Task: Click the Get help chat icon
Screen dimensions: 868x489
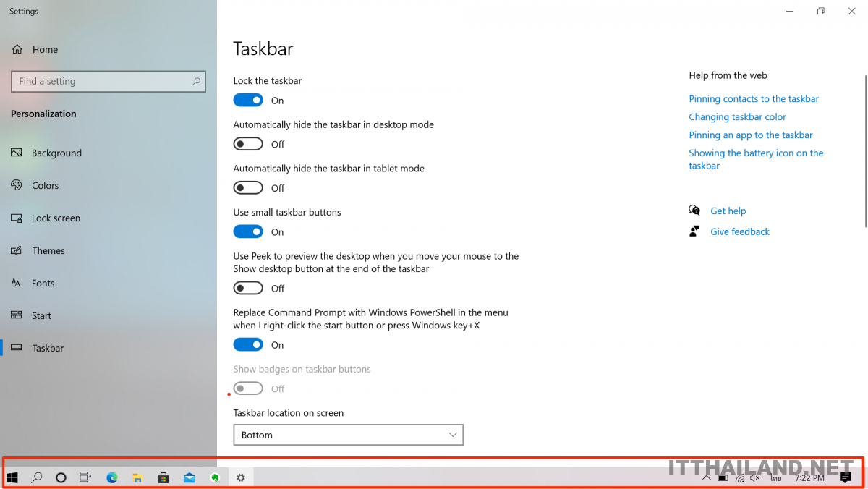Action: coord(694,211)
